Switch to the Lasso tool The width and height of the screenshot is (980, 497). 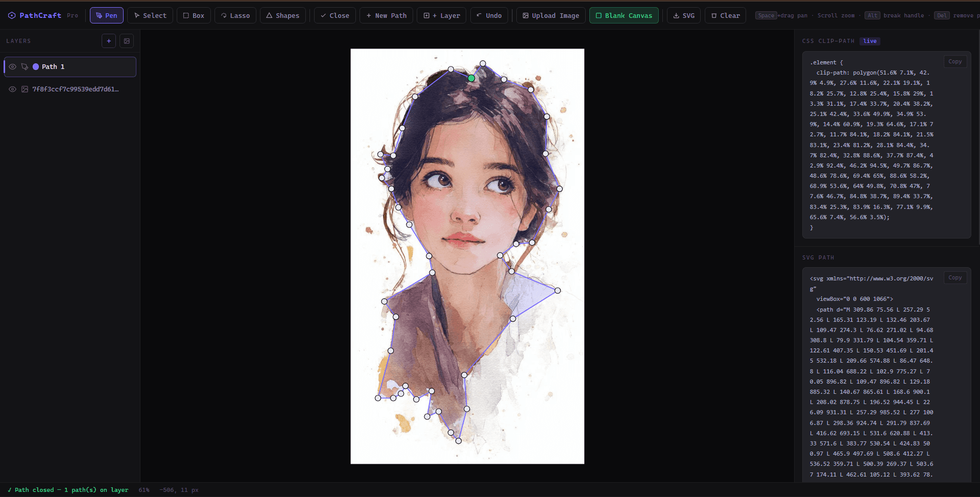235,15
